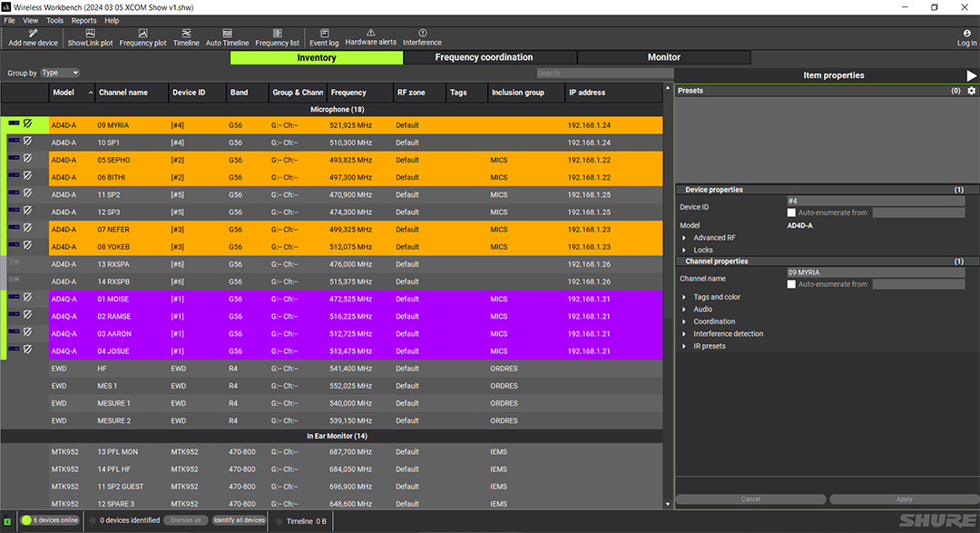
Task: Click identify icon on 10 SP1 row
Action: 27,142
